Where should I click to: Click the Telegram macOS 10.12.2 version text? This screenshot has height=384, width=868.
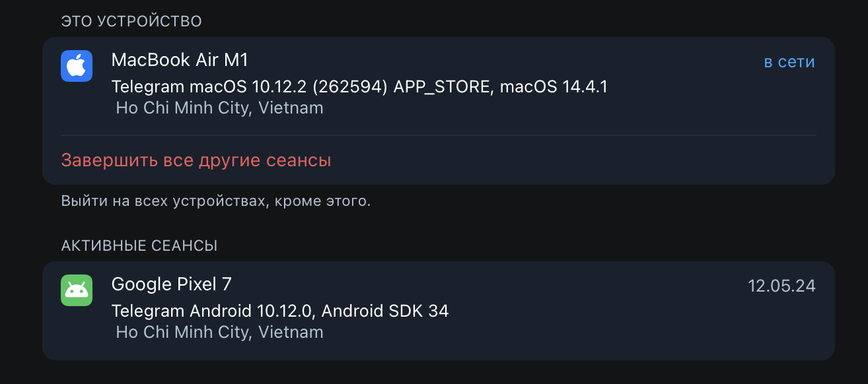(x=249, y=86)
